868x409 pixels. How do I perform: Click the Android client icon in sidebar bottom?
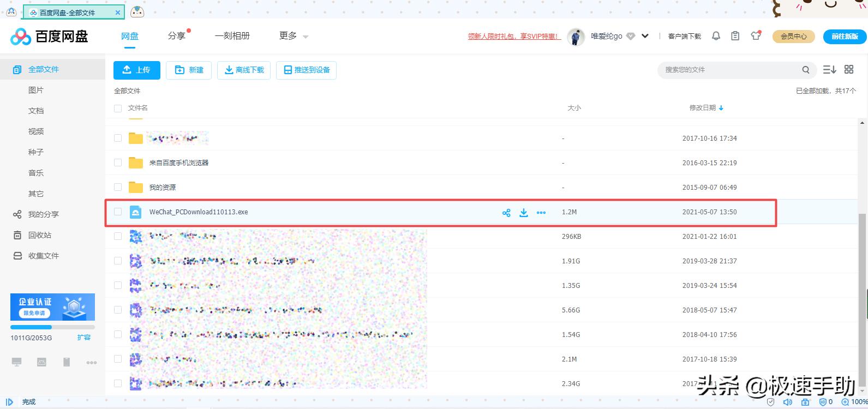tap(41, 362)
